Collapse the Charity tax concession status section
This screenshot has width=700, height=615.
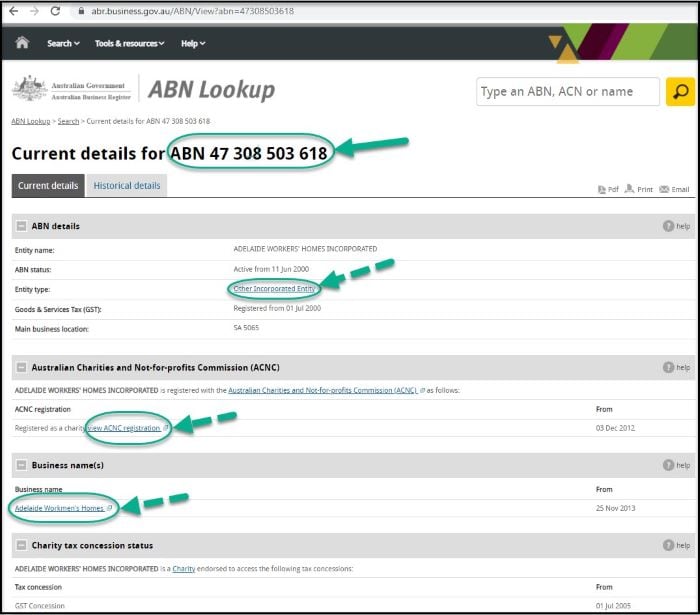(21, 545)
